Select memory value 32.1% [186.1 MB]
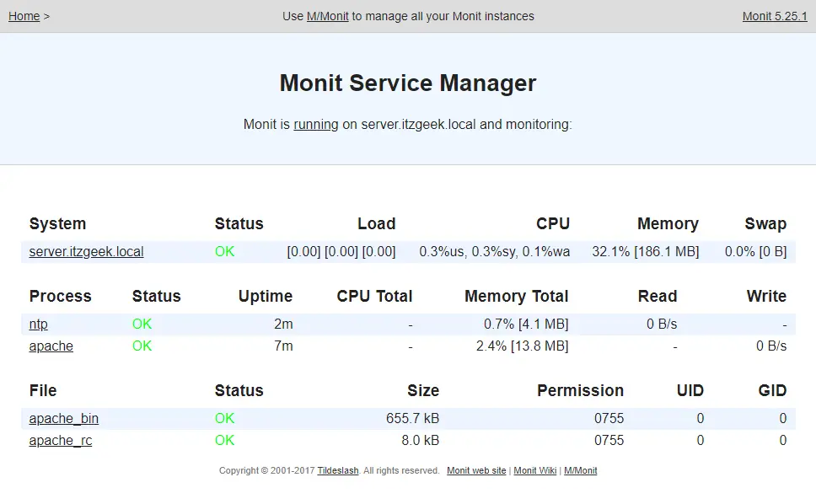 (x=646, y=252)
